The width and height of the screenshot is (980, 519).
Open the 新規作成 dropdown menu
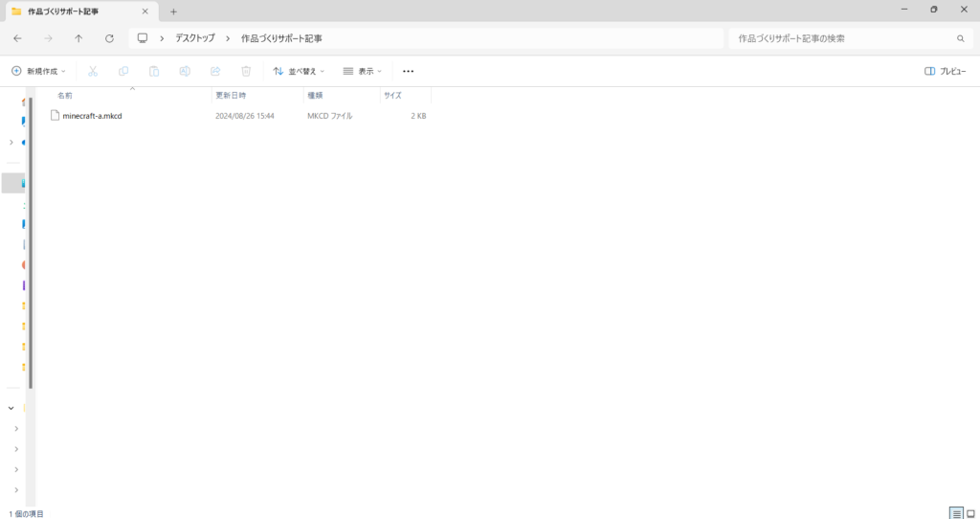pos(38,71)
